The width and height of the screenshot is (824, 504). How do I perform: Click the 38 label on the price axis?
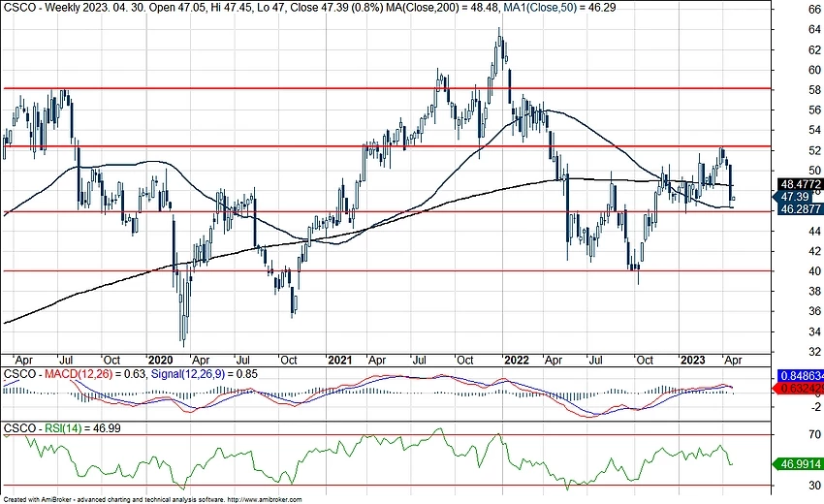pos(815,291)
